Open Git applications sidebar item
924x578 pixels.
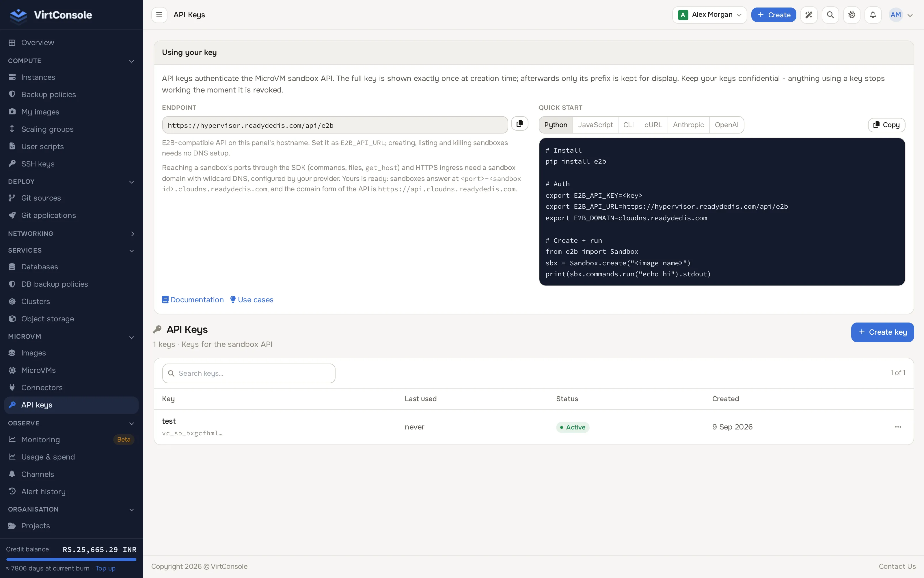(71, 215)
